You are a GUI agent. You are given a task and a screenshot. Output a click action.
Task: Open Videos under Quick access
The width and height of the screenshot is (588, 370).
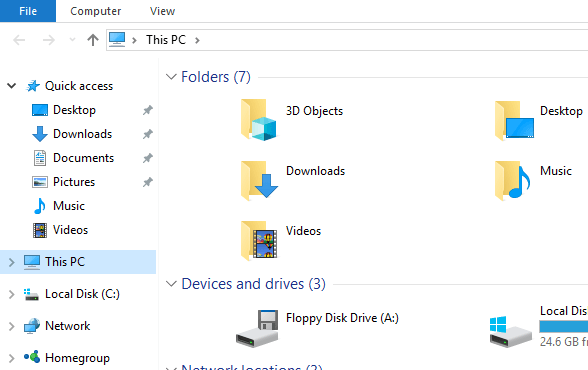[x=70, y=230]
